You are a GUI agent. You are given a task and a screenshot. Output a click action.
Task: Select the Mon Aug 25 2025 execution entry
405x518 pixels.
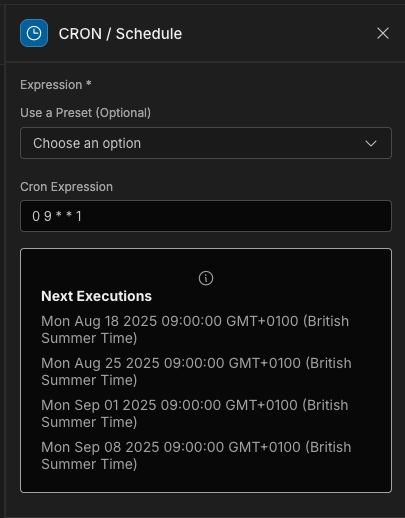[x=196, y=371]
